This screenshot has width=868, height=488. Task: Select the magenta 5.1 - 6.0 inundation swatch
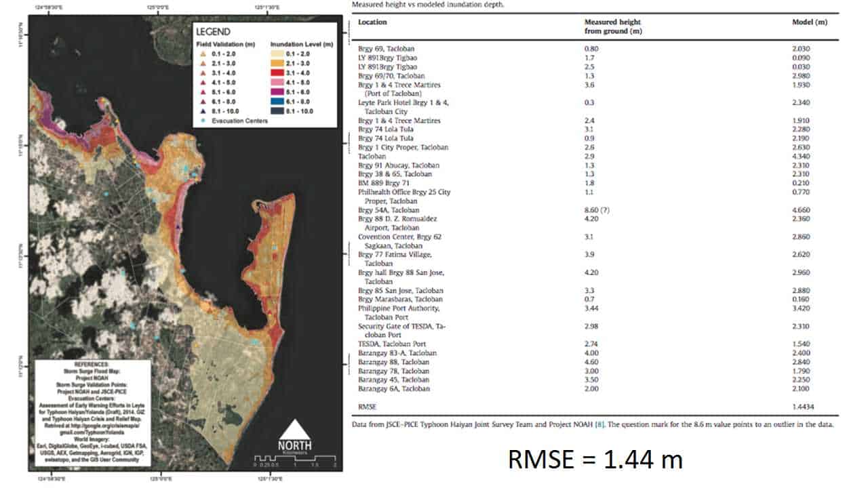[278, 91]
